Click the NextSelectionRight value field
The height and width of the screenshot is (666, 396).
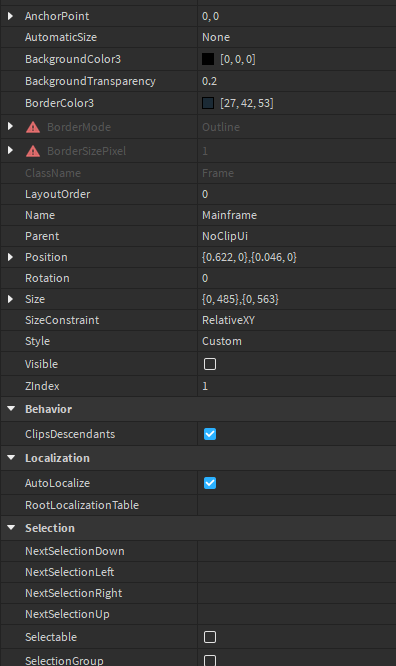(297, 593)
